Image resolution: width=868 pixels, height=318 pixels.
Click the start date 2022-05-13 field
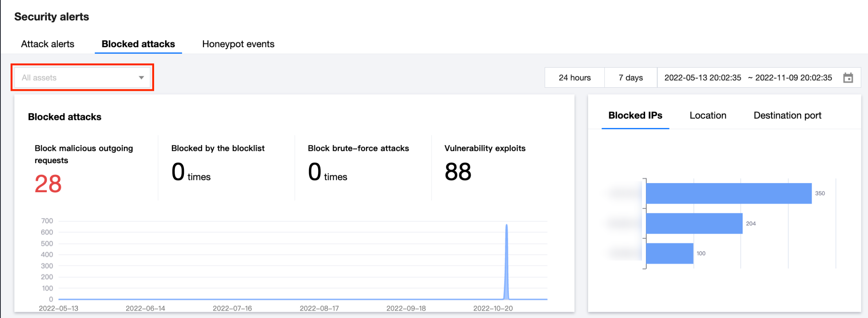[x=702, y=78]
